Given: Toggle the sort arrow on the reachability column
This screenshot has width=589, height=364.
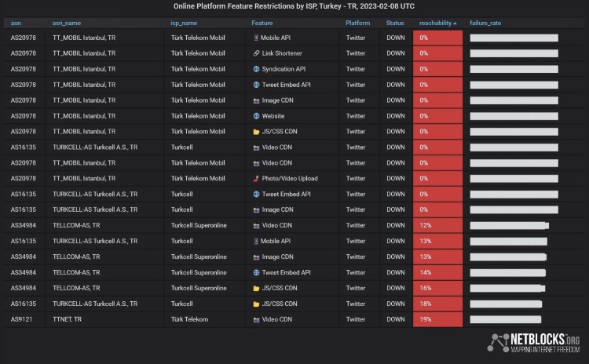Looking at the screenshot, I should 455,23.
